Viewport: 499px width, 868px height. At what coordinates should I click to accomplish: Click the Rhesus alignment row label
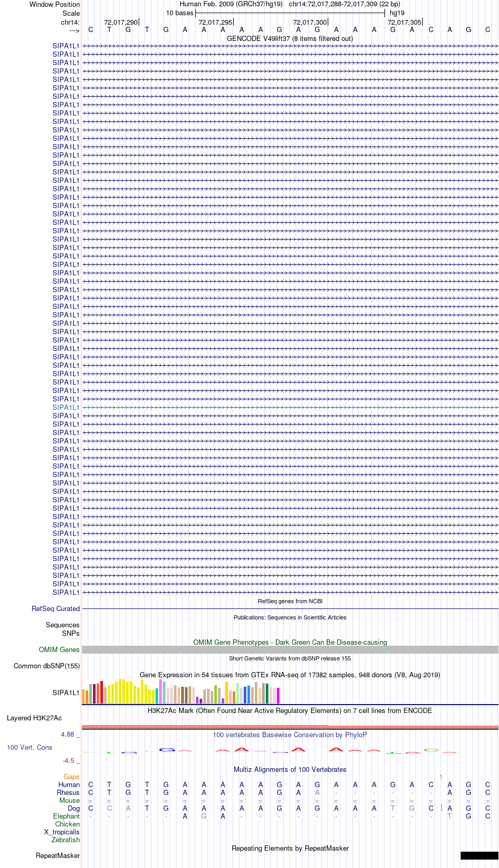click(68, 792)
